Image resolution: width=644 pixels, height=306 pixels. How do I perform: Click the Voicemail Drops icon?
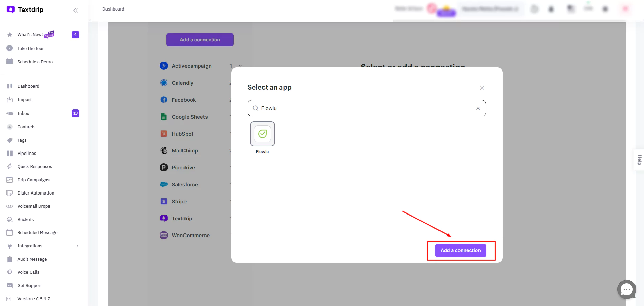(9, 206)
